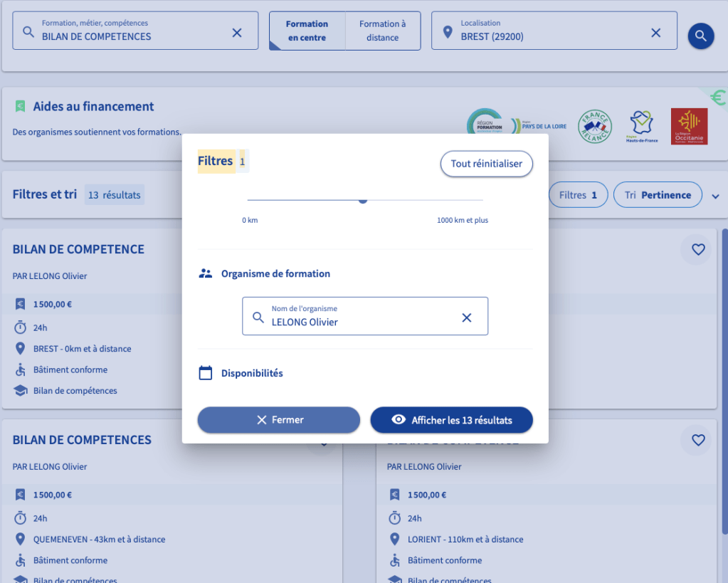The image size is (728, 583).
Task: Favorite the LORIENT training card with heart
Action: 697,440
